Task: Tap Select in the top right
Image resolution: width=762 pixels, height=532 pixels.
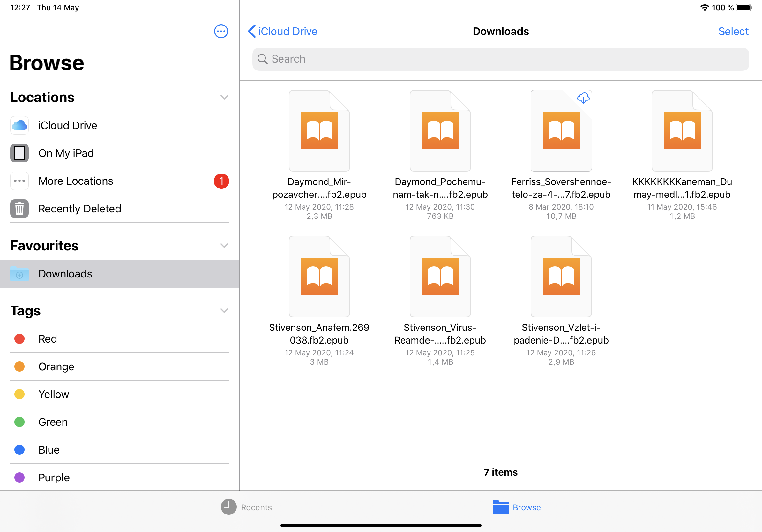Action: click(x=733, y=32)
